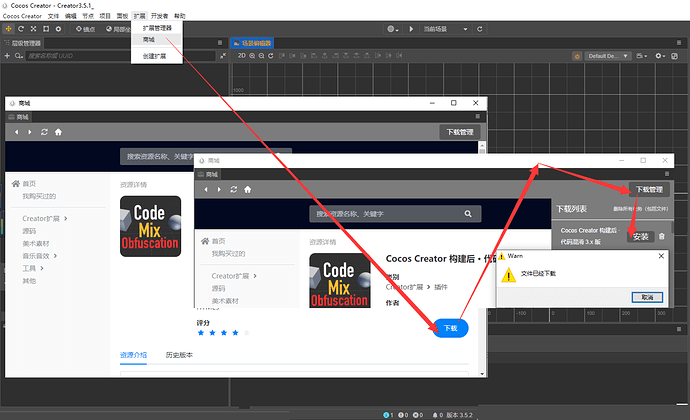Screen dimensions: 690x420
Task: Add a node with the hierarchy plus icon
Action: (x=7, y=56)
